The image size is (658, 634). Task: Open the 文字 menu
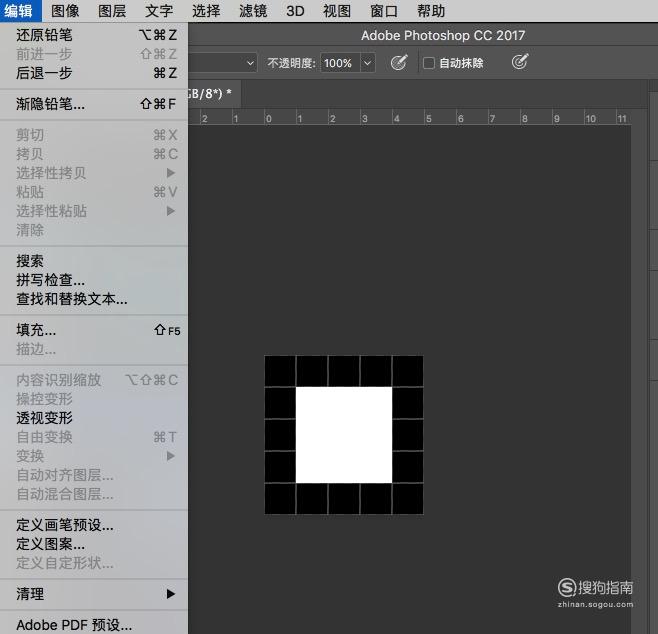point(159,11)
